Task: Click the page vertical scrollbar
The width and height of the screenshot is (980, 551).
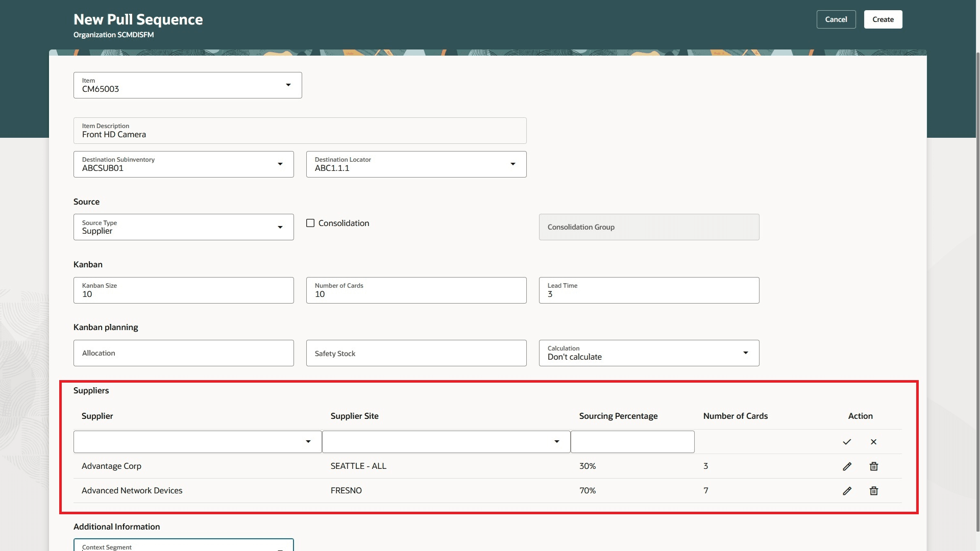Action: coord(977,291)
